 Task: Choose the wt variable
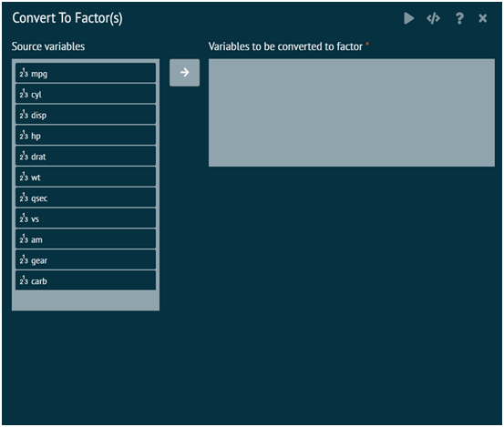pos(86,177)
